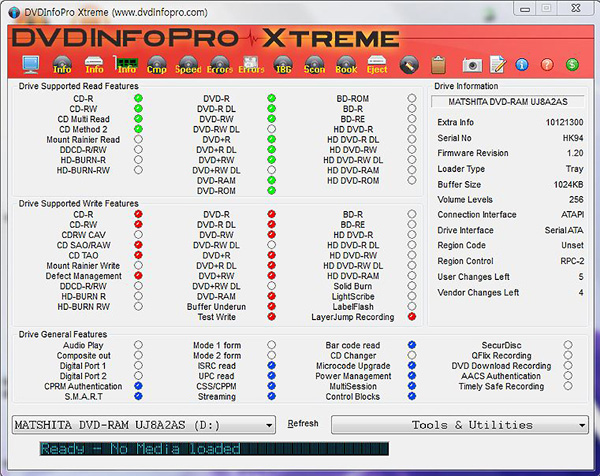Image resolution: width=600 pixels, height=476 pixels.
Task: Open the MATSHITA drive selection dropdown
Action: point(144,425)
